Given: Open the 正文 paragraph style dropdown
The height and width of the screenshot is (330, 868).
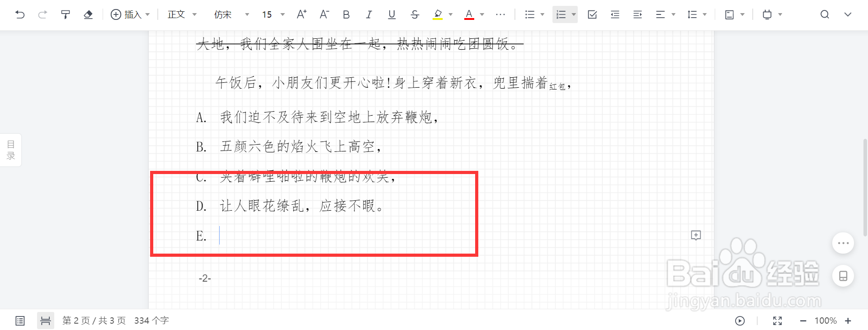Looking at the screenshot, I should (182, 14).
